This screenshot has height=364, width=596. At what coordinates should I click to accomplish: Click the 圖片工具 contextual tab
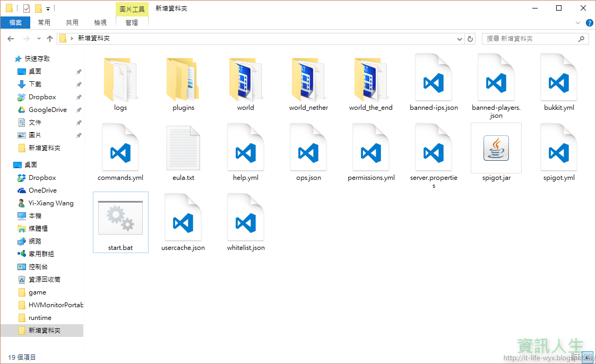132,9
